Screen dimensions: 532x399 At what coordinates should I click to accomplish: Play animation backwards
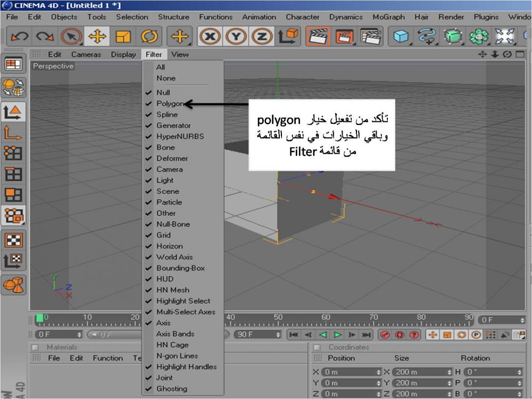[323, 335]
